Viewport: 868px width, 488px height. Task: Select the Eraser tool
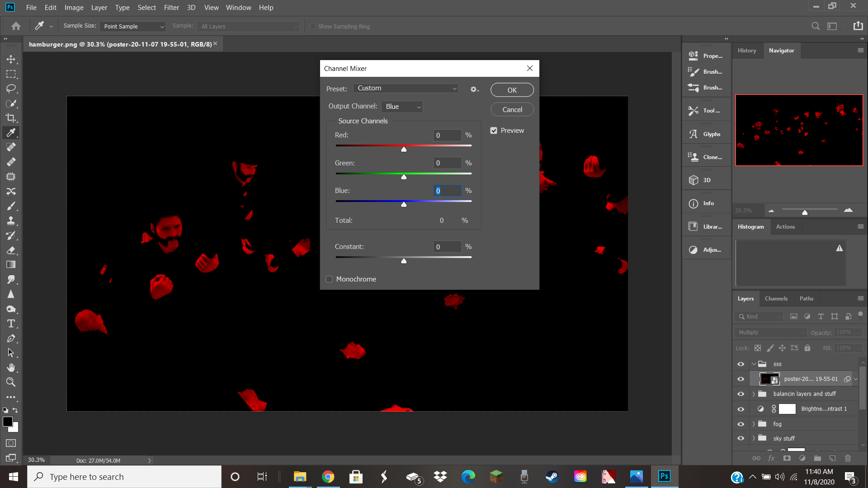pos(11,250)
